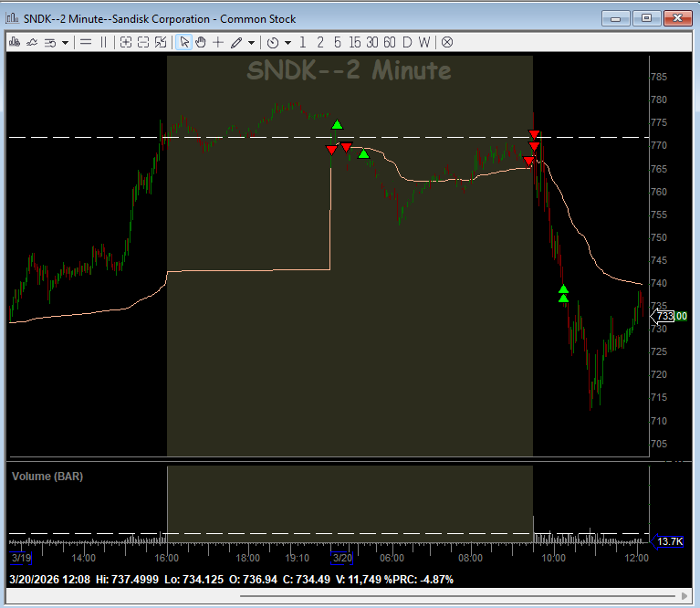This screenshot has height=608, width=700.
Task: Click the V: 11,749 status value
Action: coord(359,580)
